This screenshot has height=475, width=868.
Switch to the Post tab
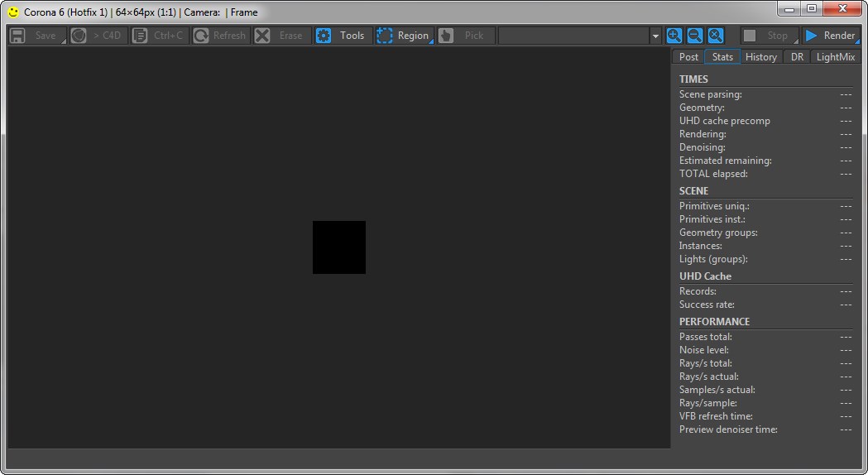point(688,56)
